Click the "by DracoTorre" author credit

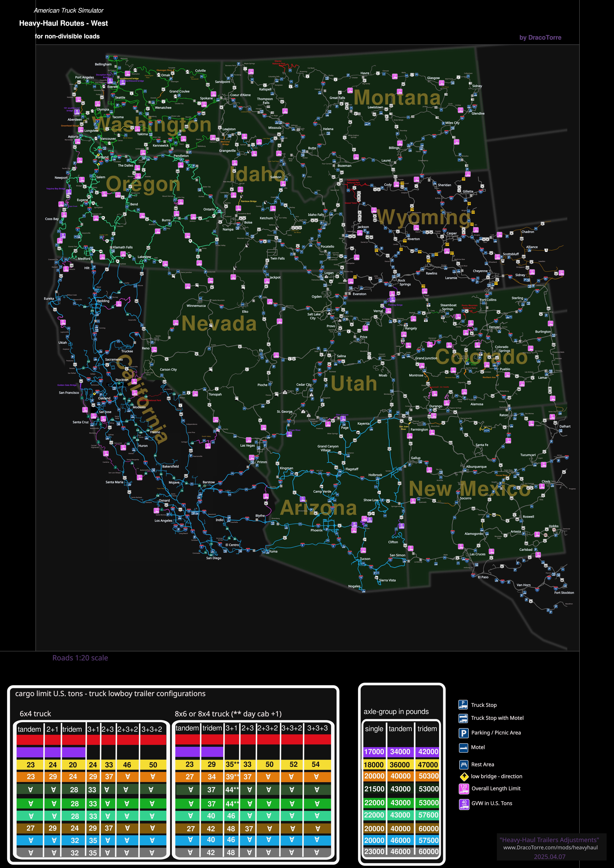pyautogui.click(x=540, y=37)
